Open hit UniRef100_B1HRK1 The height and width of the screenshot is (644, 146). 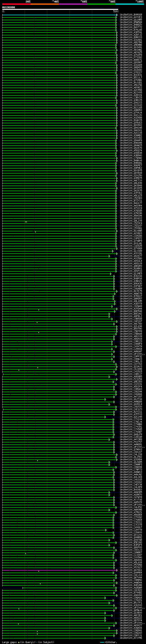coord(131,268)
